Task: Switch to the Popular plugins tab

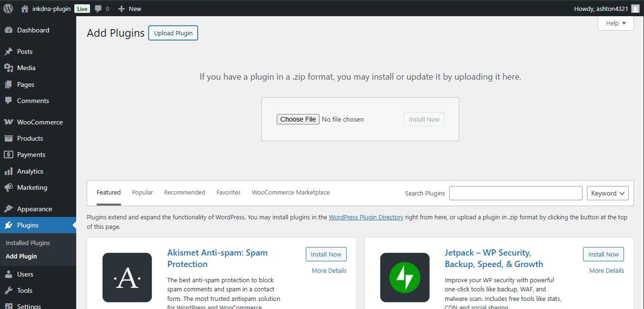Action: [x=142, y=192]
